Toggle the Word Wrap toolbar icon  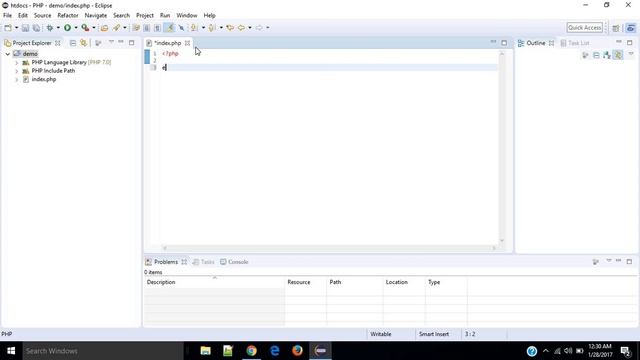136,28
